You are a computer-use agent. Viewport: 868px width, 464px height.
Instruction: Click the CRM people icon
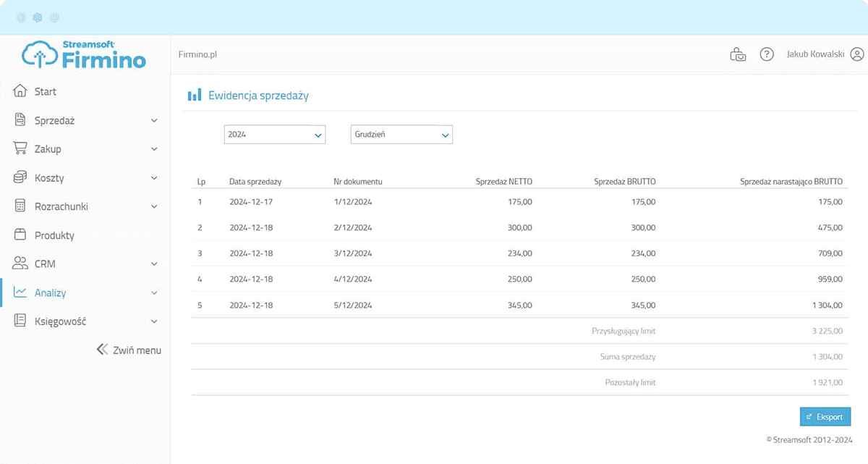point(20,263)
